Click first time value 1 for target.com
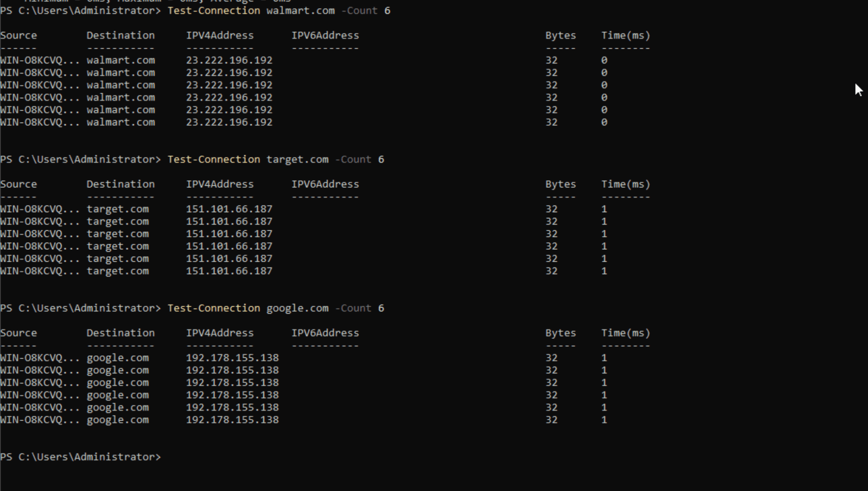The image size is (868, 491). [604, 209]
